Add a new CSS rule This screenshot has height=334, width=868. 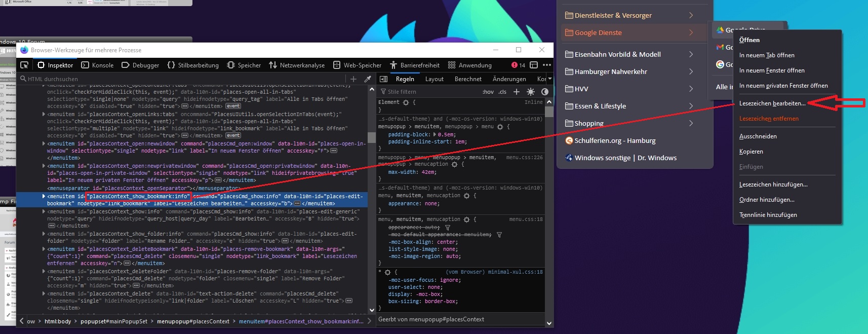517,92
